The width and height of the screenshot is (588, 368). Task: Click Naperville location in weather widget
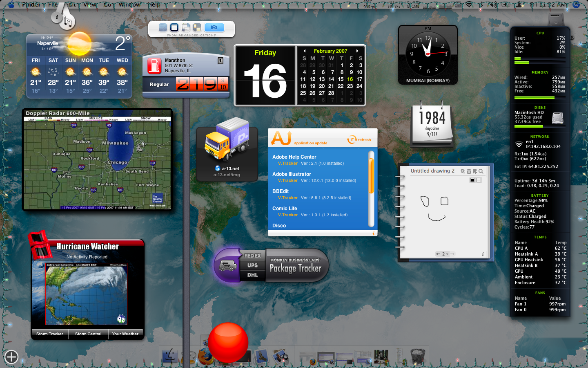[47, 43]
